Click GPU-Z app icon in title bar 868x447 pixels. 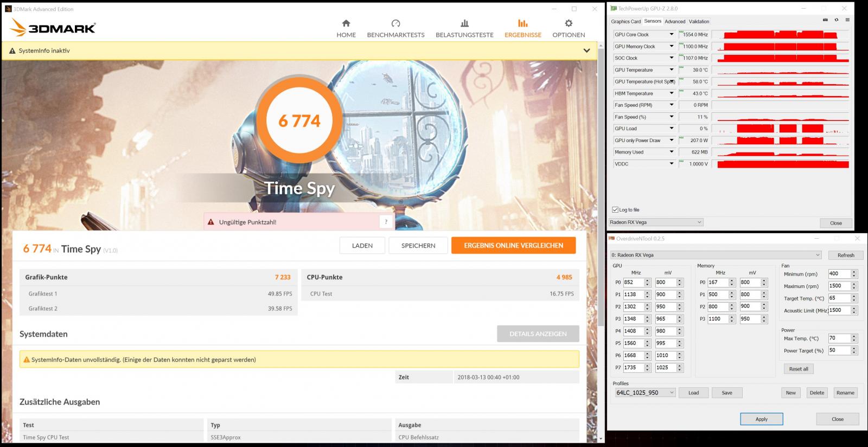pyautogui.click(x=614, y=9)
